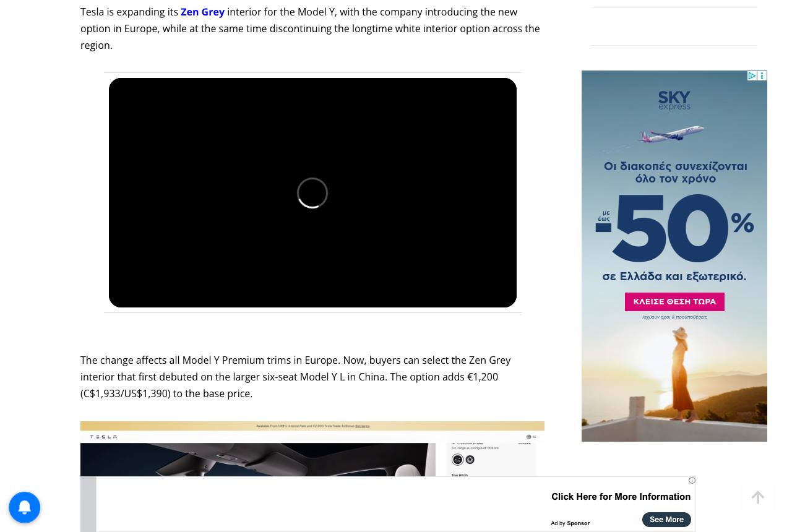Click the 'σε Ελλάδα και εξωτερικό.' ad text
Screen dimensions: 792x532
pos(674,276)
